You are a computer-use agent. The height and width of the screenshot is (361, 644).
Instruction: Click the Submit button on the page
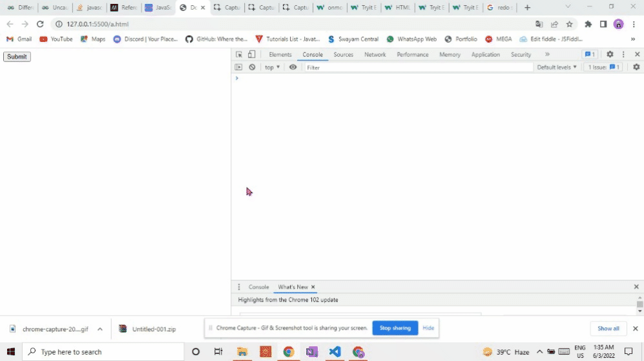click(x=17, y=57)
